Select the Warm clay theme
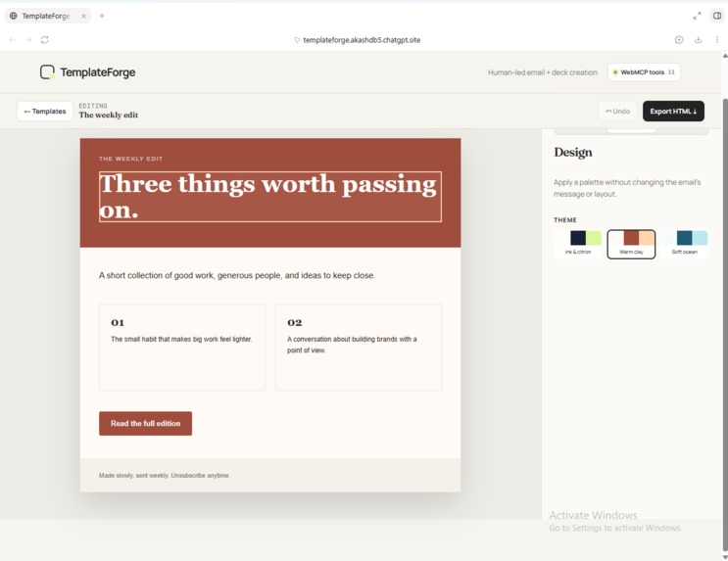 [x=631, y=244]
